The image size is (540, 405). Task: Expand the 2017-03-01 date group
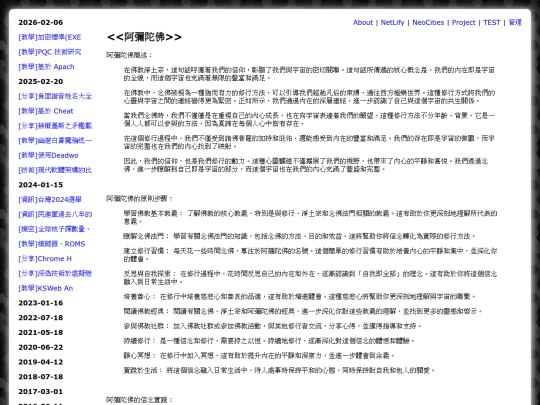point(41,392)
